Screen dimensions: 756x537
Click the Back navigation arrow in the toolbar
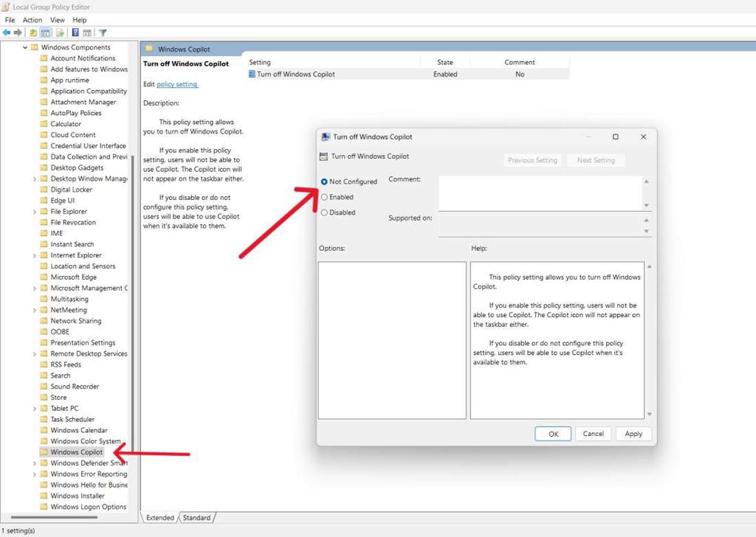click(6, 32)
